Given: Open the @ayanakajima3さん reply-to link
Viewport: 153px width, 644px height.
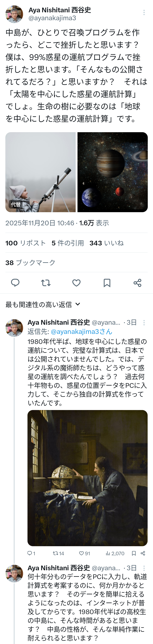Looking at the screenshot, I should pos(81,331).
